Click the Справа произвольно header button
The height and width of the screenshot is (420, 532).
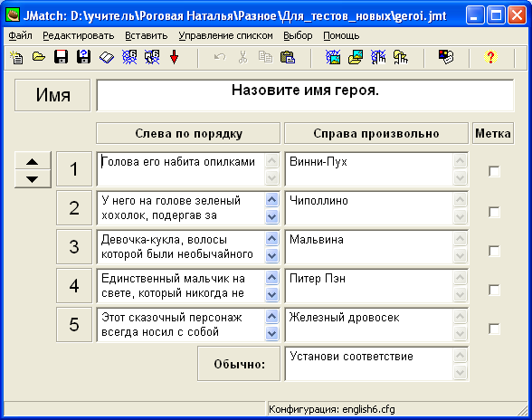point(376,133)
